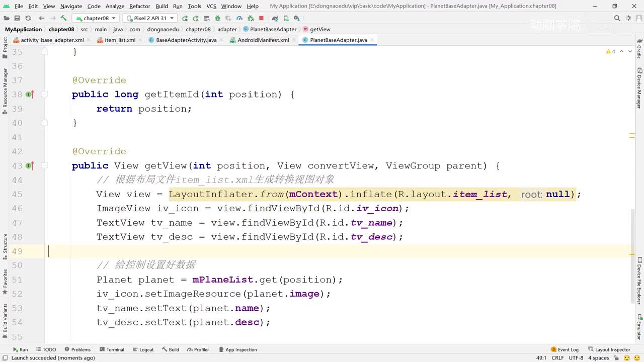Open the Event Log panel

pos(565,349)
